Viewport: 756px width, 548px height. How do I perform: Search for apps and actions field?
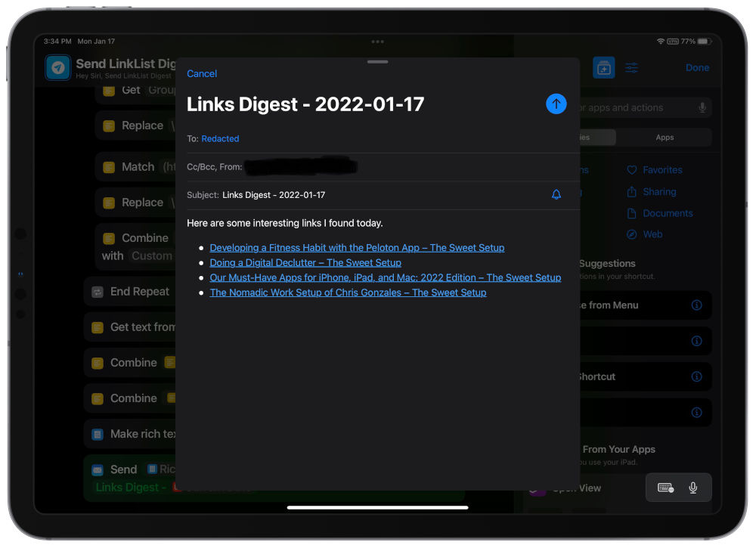click(x=645, y=107)
